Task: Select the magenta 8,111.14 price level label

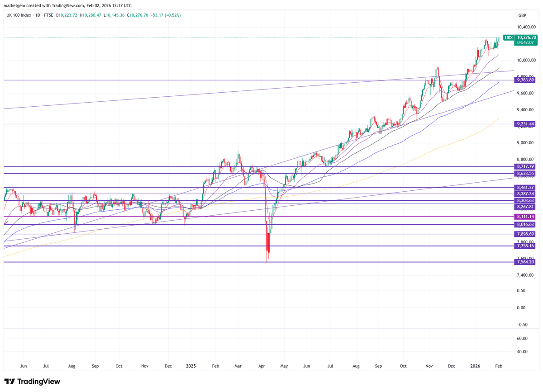Action: click(525, 217)
